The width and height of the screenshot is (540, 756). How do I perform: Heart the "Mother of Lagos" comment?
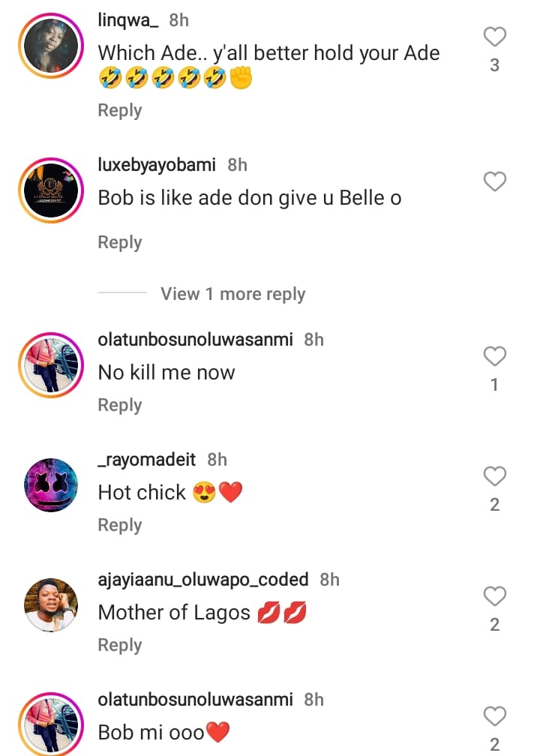tap(494, 596)
